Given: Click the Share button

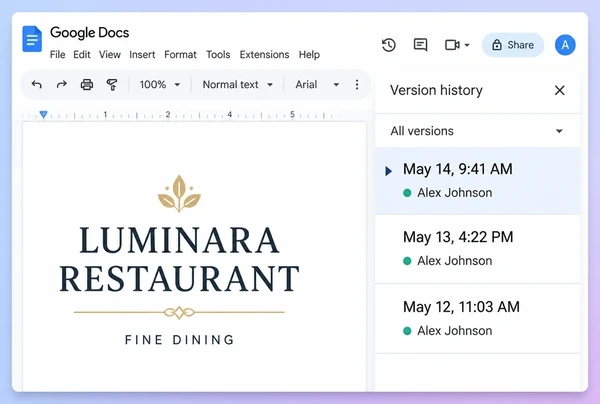Looking at the screenshot, I should (x=513, y=45).
